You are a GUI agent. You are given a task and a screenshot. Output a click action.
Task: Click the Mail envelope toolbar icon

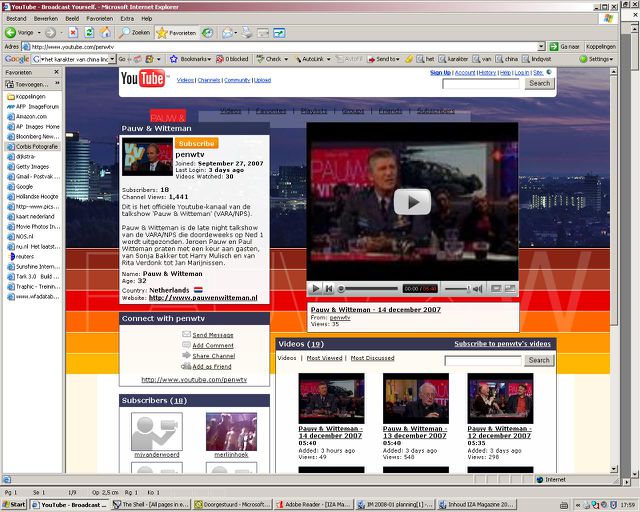coord(227,33)
